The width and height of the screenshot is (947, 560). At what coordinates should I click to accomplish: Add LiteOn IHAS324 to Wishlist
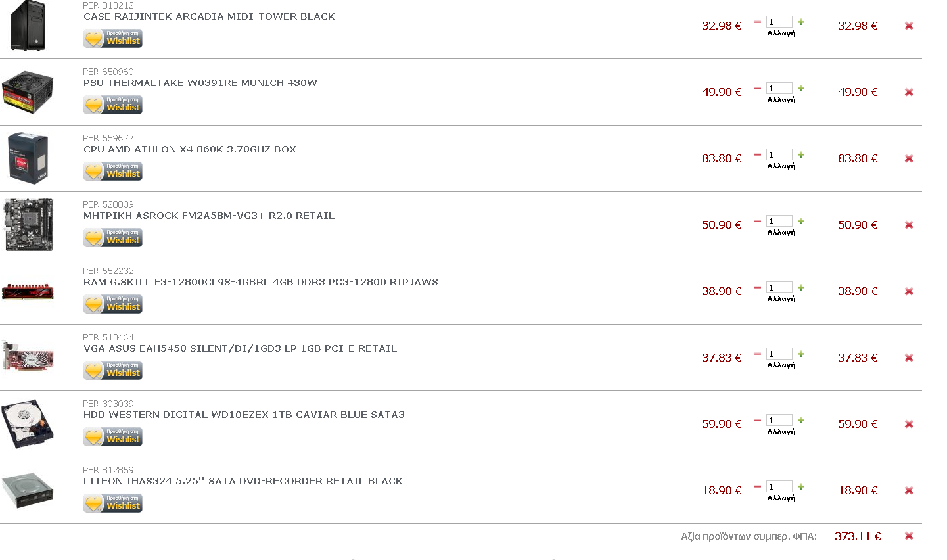[x=113, y=503]
